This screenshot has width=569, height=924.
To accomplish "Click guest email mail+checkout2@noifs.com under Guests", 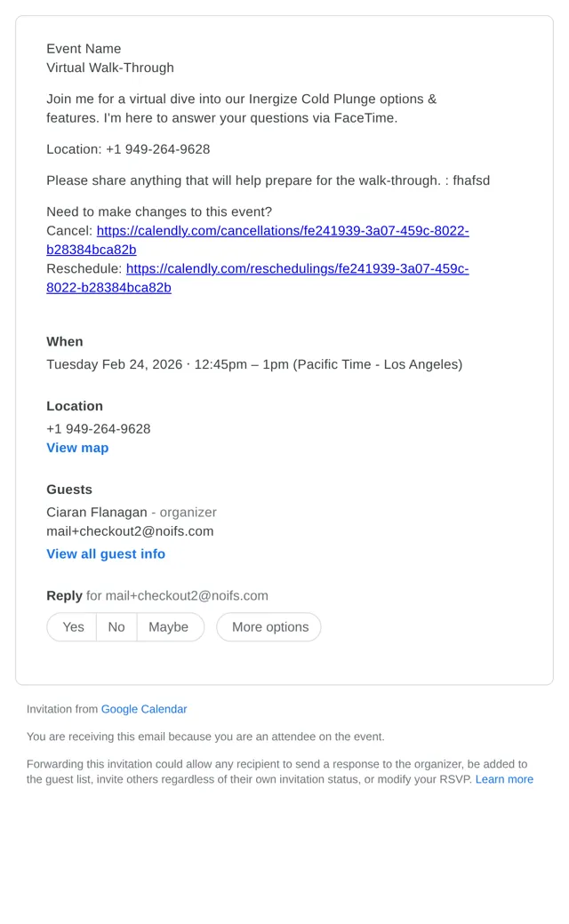I will [130, 531].
